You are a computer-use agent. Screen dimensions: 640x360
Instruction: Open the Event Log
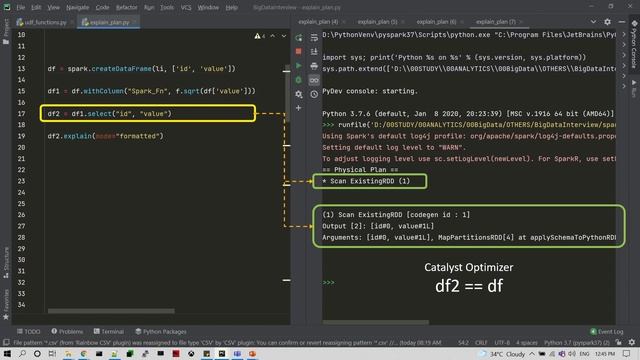607,331
